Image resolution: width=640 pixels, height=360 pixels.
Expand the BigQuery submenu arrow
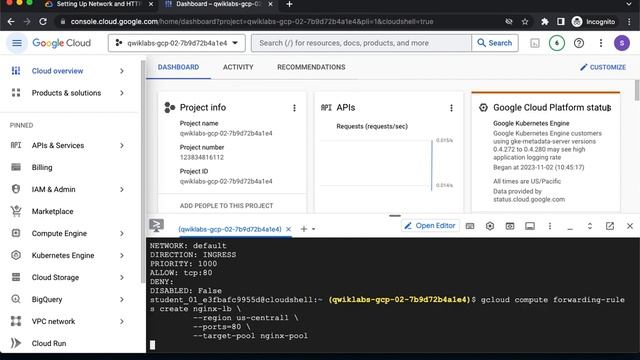122,300
